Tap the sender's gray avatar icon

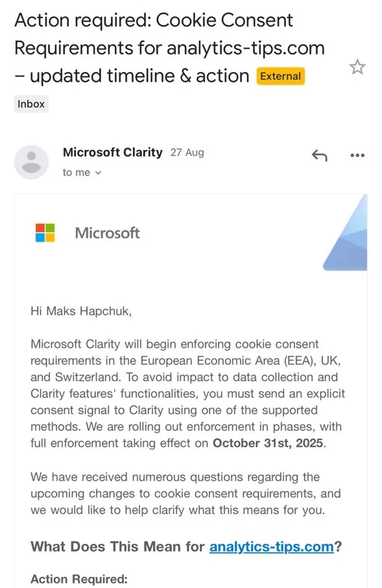pyautogui.click(x=32, y=162)
